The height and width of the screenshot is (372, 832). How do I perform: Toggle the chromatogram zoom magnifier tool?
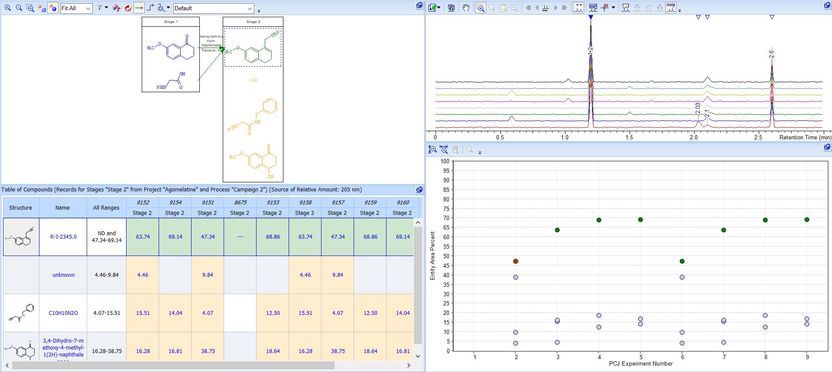[x=480, y=8]
